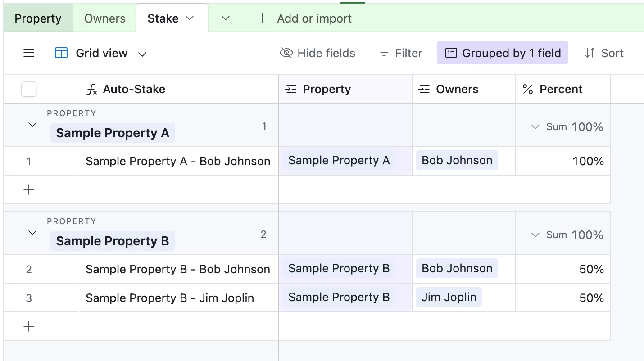This screenshot has height=361, width=644.
Task: Toggle the select-all checkbox in header
Action: pyautogui.click(x=29, y=90)
